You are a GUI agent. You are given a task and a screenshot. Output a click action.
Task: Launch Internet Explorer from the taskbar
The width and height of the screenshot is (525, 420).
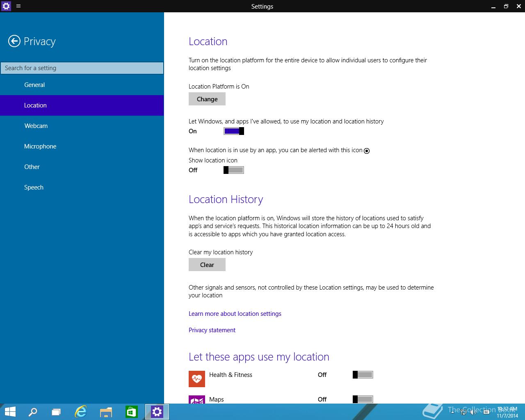click(81, 412)
